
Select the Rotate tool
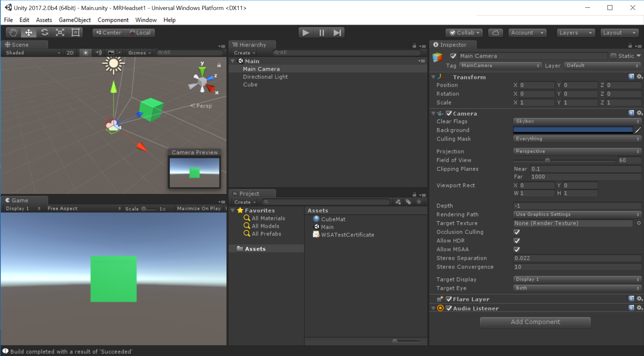[44, 32]
